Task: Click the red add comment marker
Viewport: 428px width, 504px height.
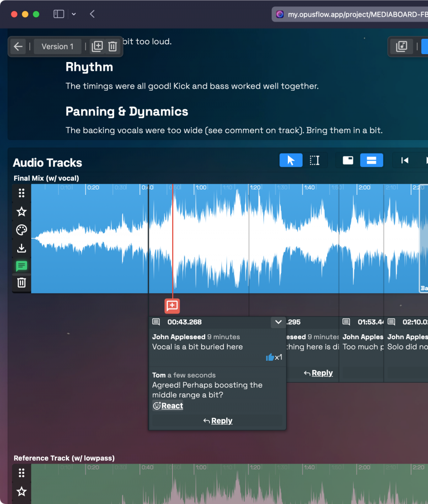Action: click(172, 306)
